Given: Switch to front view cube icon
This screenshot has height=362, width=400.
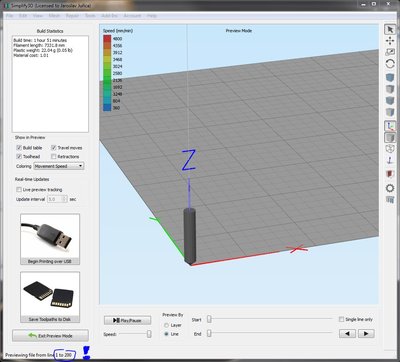Looking at the screenshot, I should [x=390, y=100].
